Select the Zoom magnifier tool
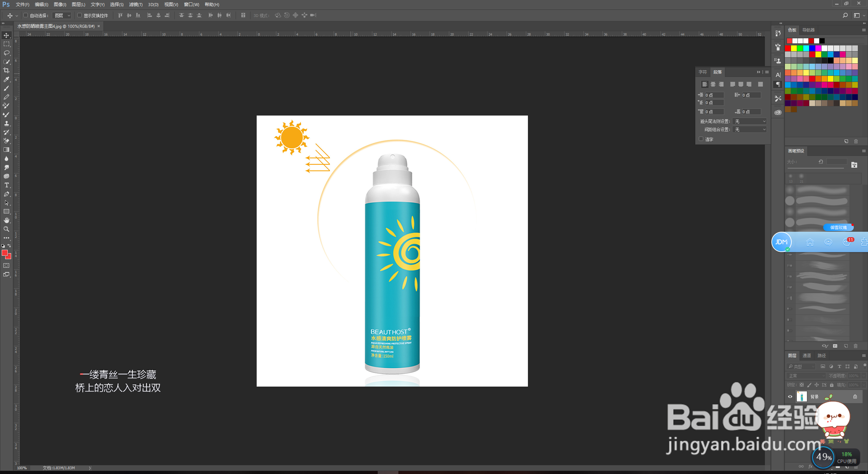Viewport: 868px width, 474px height. (x=6, y=229)
